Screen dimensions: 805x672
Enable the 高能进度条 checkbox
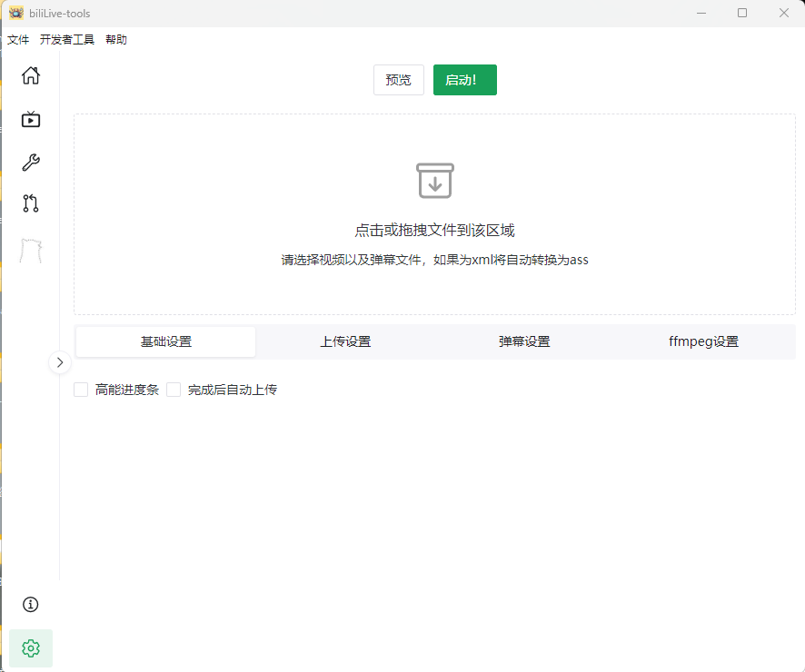(x=81, y=390)
